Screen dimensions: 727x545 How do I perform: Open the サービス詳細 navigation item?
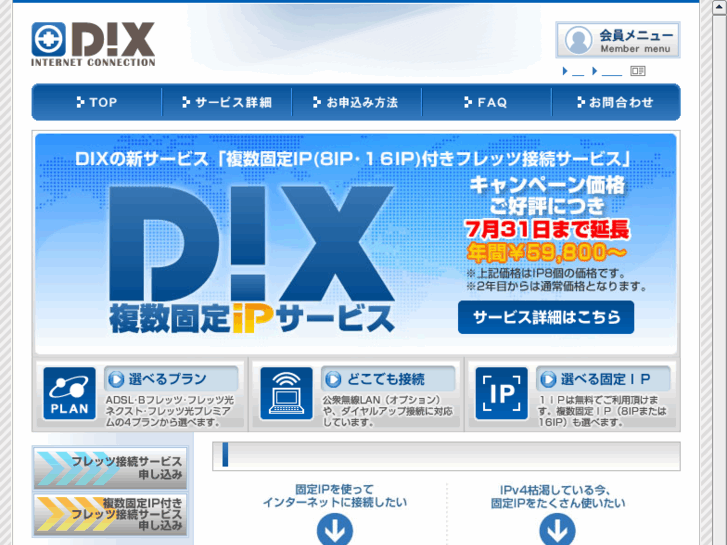227,102
